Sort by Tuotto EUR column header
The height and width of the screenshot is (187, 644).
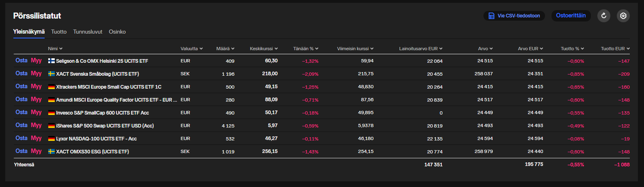pyautogui.click(x=615, y=49)
